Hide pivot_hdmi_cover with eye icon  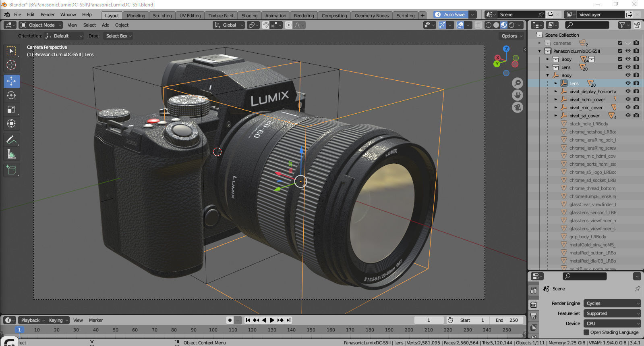[x=628, y=99]
